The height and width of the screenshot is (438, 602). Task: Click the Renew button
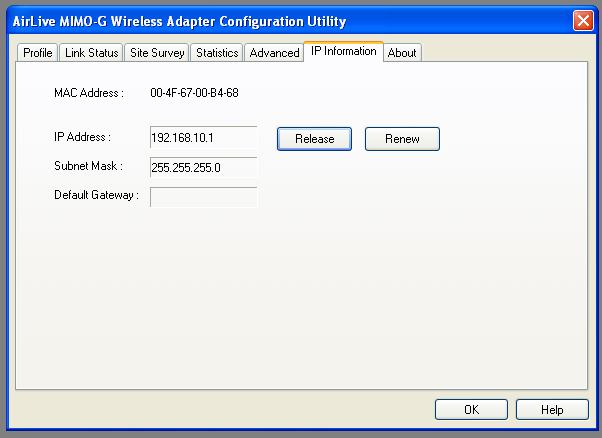pyautogui.click(x=402, y=139)
